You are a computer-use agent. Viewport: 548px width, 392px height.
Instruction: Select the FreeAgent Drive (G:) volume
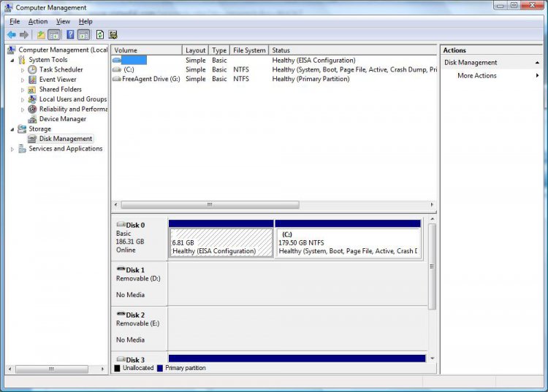point(151,79)
